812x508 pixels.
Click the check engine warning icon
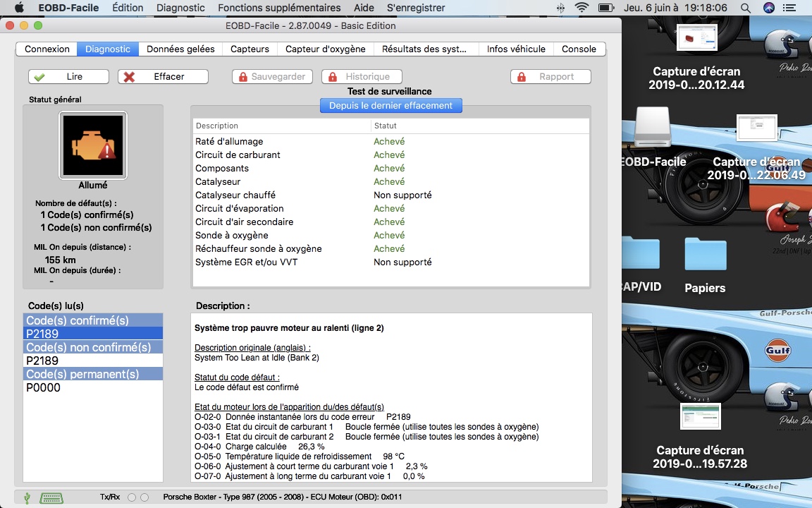point(93,145)
